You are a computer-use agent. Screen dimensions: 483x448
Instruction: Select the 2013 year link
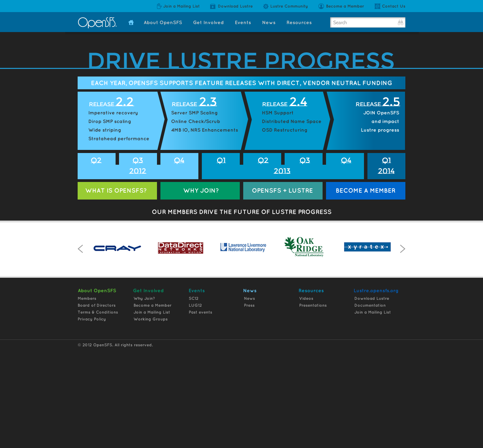coord(282,171)
